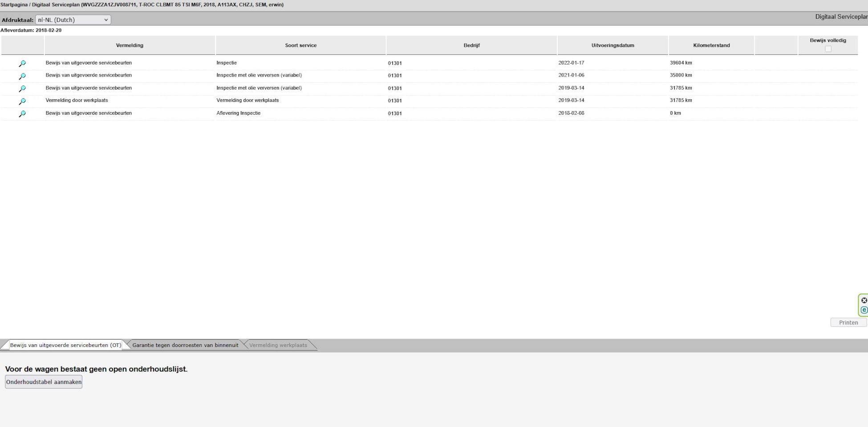The width and height of the screenshot is (868, 427).
Task: Click the Vermelding column header
Action: pos(130,45)
